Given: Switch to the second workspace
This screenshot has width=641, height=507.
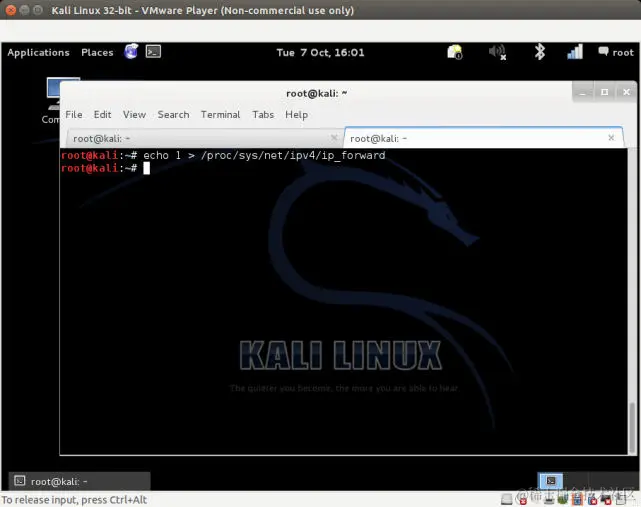Looking at the screenshot, I should [576, 481].
